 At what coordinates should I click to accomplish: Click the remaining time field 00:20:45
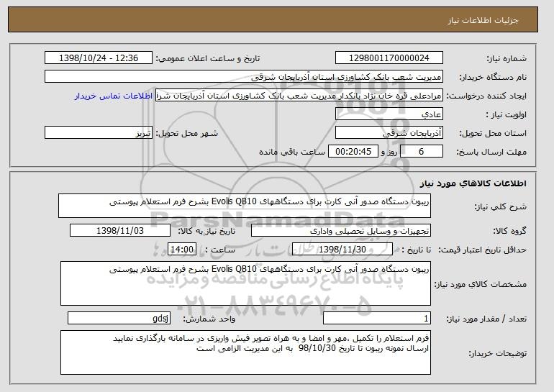coord(353,152)
